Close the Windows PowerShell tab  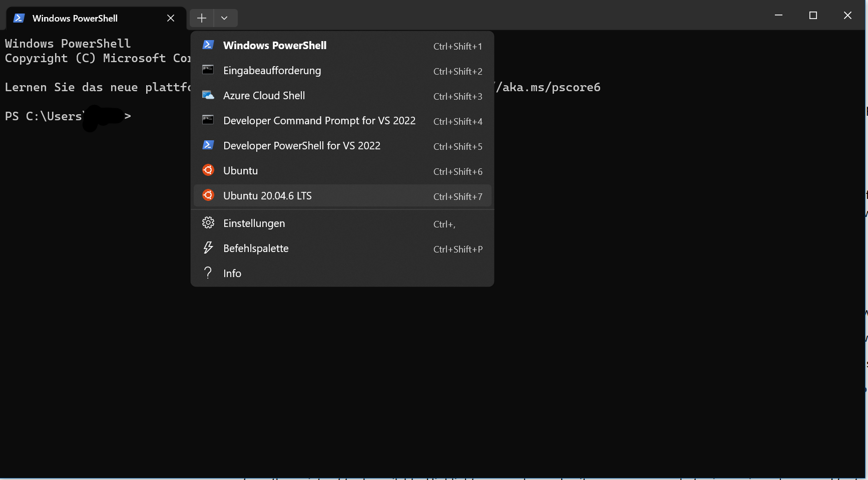[170, 18]
